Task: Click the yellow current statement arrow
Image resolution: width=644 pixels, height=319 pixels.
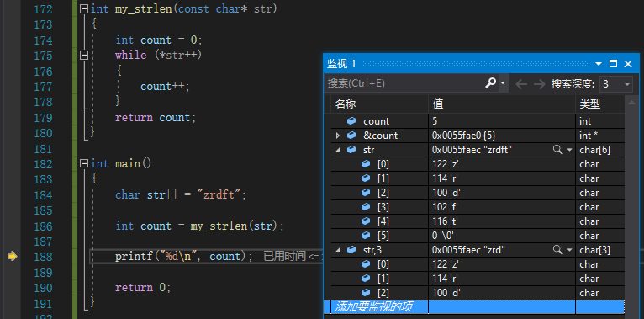Action: pyautogui.click(x=13, y=257)
